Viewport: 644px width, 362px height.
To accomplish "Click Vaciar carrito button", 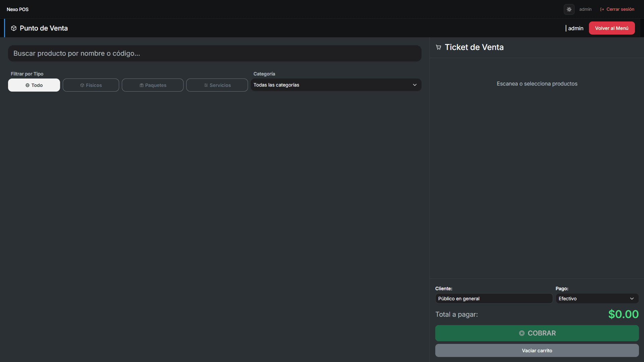I will pos(537,351).
